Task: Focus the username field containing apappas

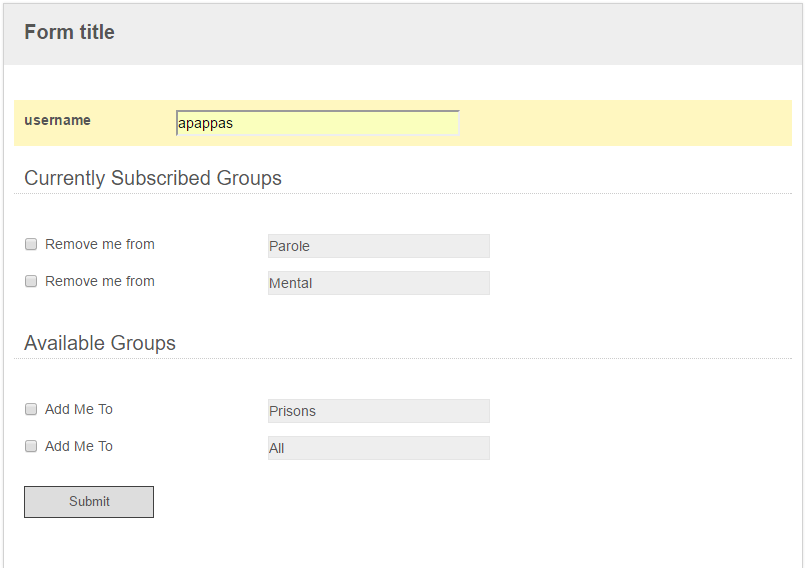Action: (318, 123)
